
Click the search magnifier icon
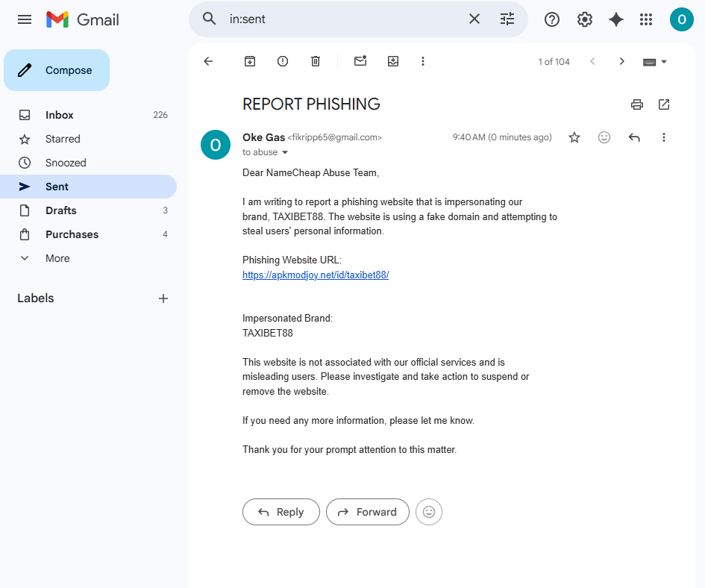click(209, 19)
